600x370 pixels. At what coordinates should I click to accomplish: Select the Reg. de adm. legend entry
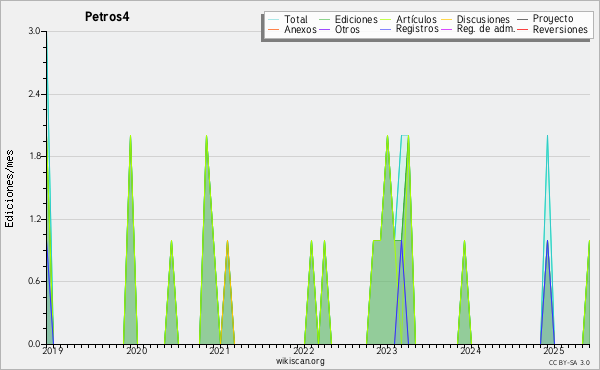click(x=478, y=29)
